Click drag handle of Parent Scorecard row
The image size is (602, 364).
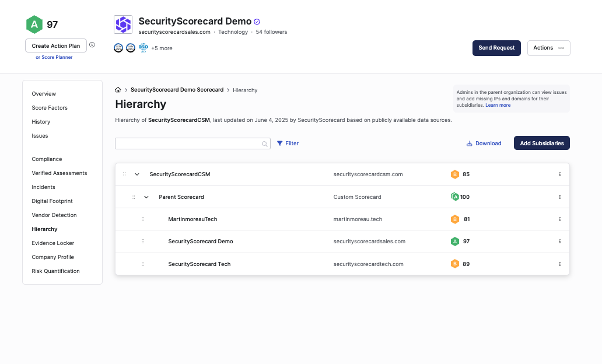click(134, 197)
